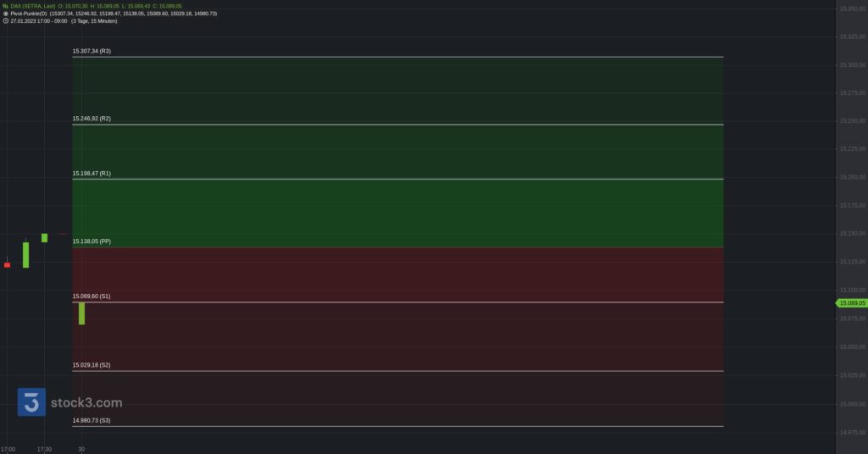The image size is (868, 454).
Task: Click the stock3 logo icon
Action: tap(31, 402)
